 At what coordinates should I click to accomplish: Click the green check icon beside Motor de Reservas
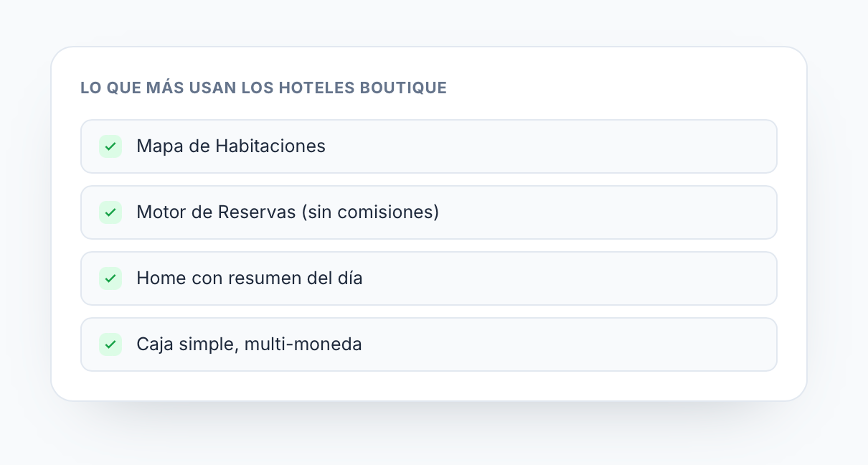[x=110, y=212]
